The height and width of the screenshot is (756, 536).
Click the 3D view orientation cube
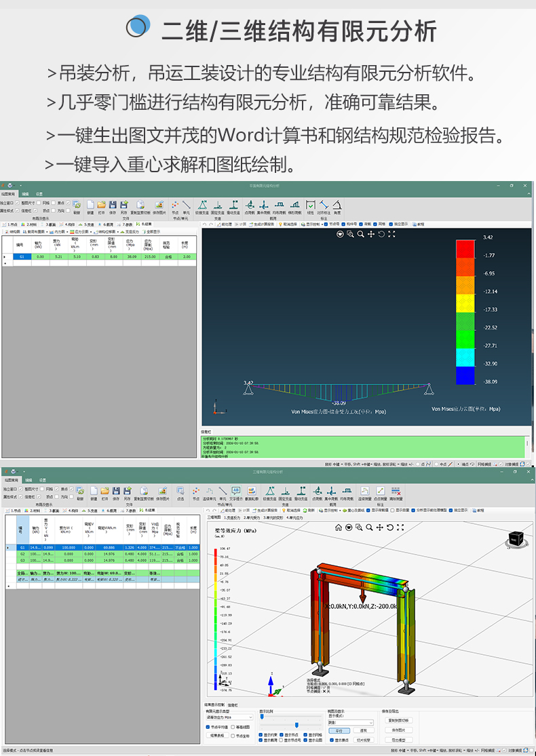click(517, 539)
